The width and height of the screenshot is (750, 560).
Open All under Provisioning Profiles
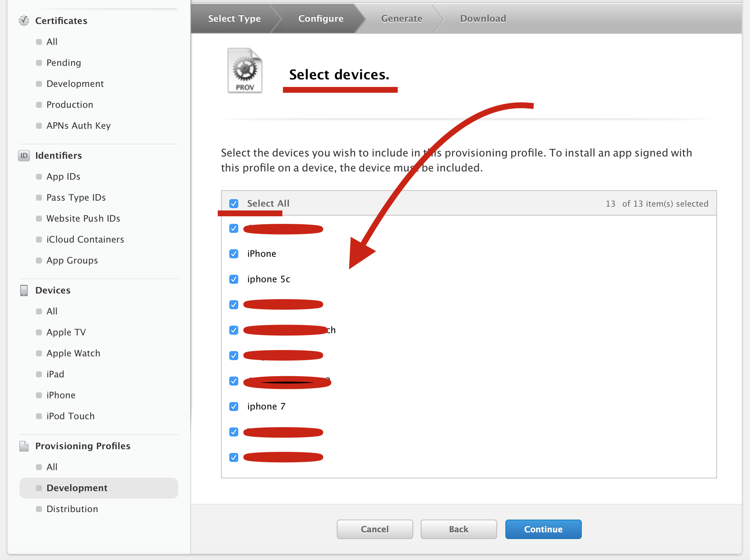52,467
